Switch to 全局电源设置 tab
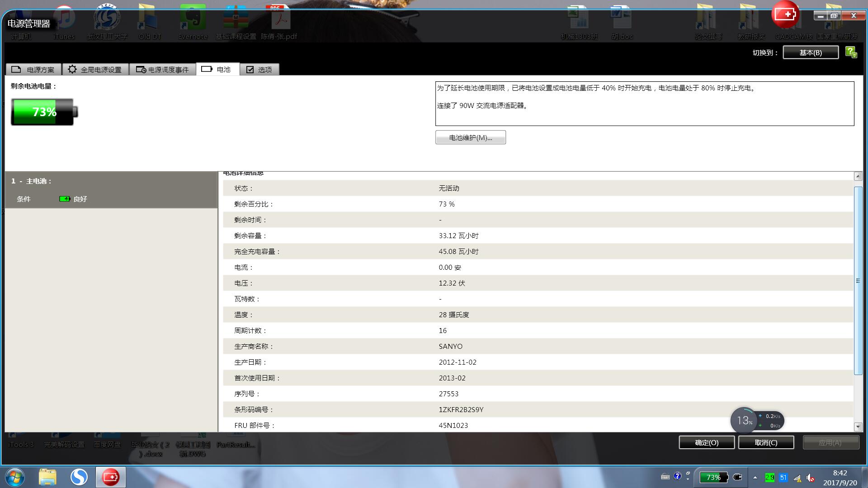868x488 pixels. [95, 70]
